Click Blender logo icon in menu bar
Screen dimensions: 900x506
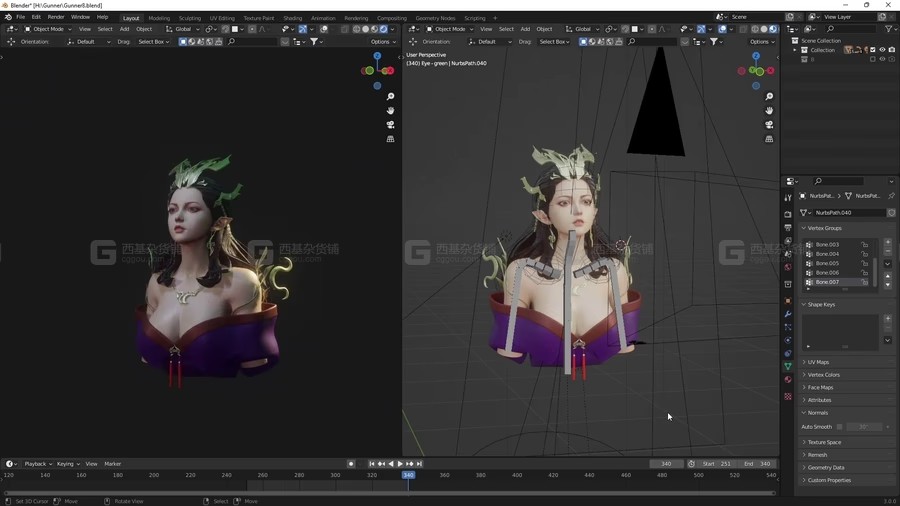click(8, 17)
